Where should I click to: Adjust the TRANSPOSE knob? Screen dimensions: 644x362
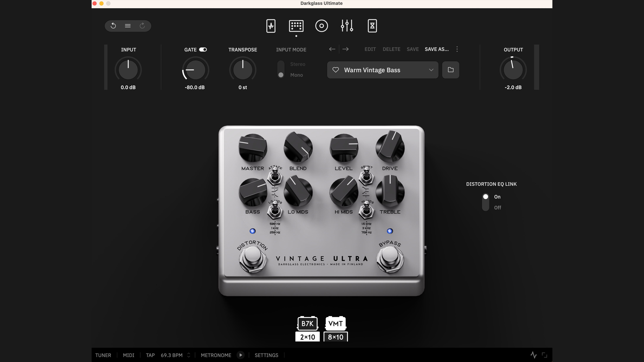point(242,70)
